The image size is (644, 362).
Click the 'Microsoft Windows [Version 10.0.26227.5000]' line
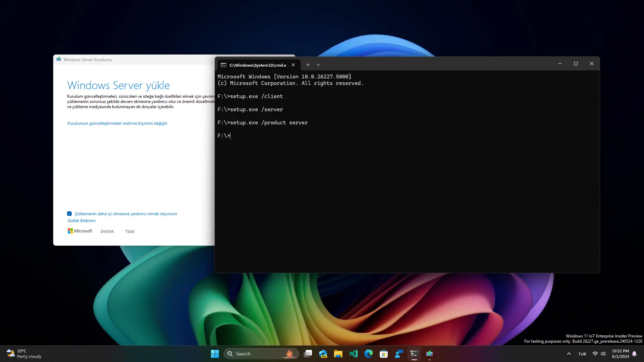pos(284,77)
